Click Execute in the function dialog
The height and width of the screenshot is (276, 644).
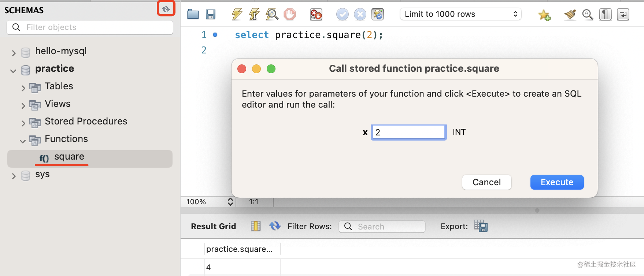coord(557,182)
